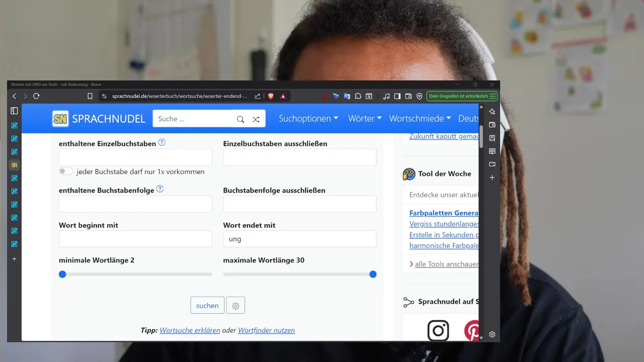644x362 pixels.
Task: Click the suchen button
Action: tap(207, 305)
